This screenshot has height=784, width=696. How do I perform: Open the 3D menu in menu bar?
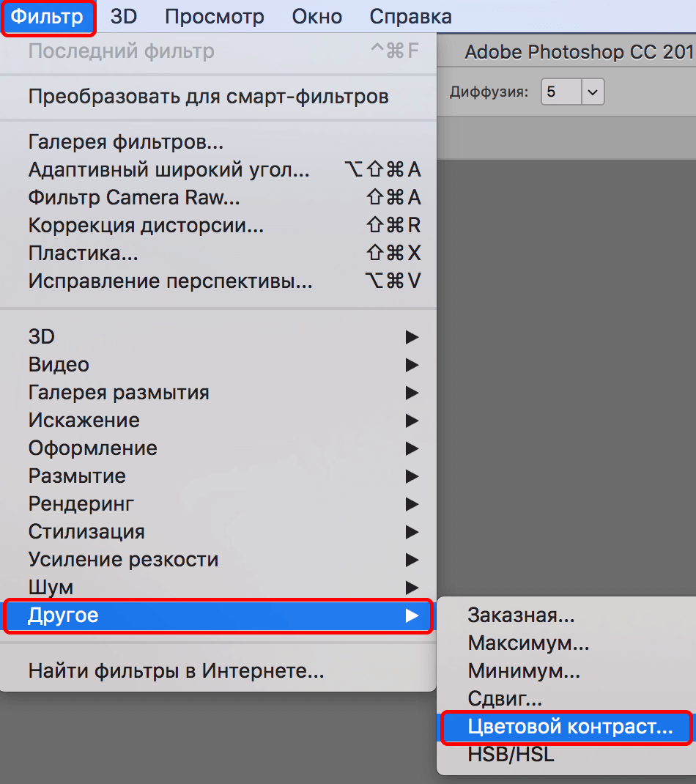point(124,17)
